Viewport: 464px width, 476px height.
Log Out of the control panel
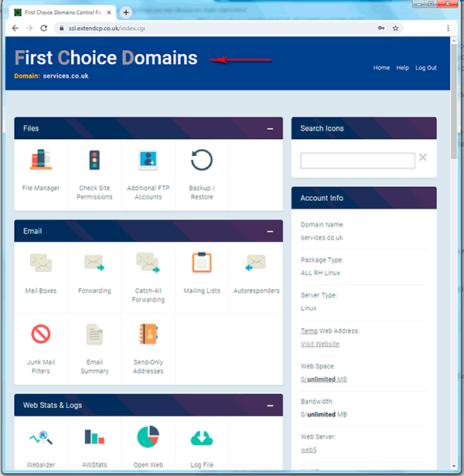coord(425,68)
